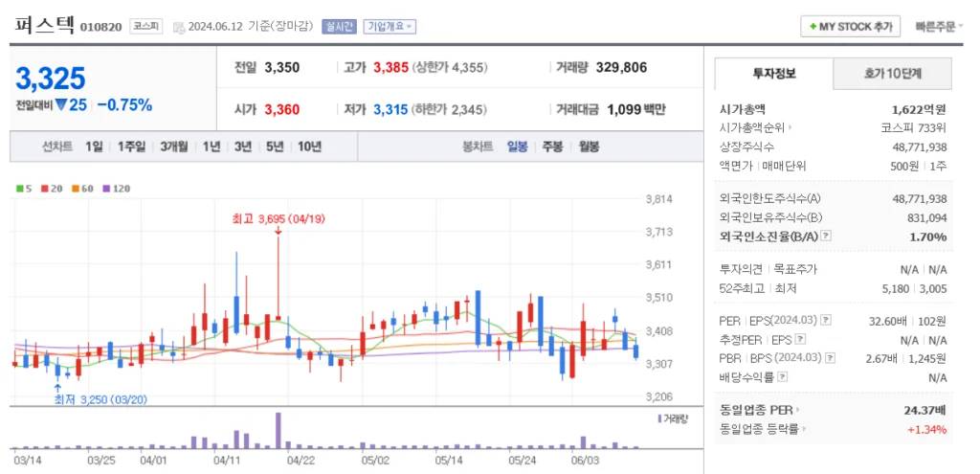980x474 pixels.
Task: Click the 퍼스텍 stock name title
Action: click(x=44, y=25)
